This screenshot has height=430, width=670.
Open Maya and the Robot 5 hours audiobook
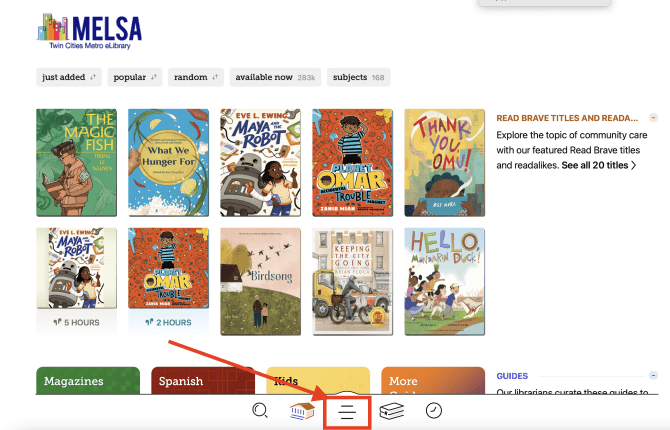76,268
